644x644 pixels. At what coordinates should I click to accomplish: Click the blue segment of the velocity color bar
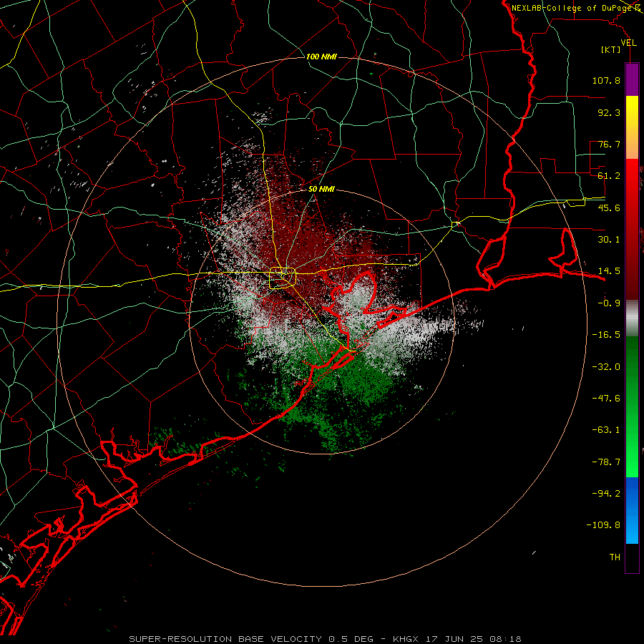coord(632,510)
